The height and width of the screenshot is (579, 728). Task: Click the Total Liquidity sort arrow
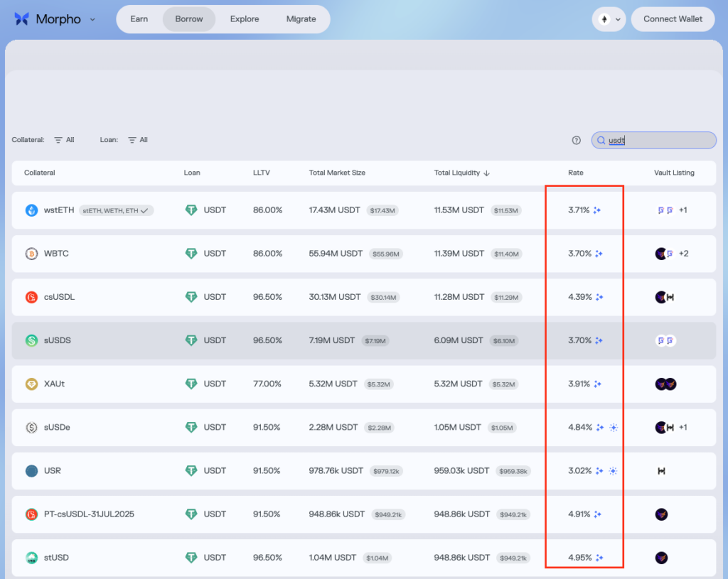pyautogui.click(x=486, y=173)
